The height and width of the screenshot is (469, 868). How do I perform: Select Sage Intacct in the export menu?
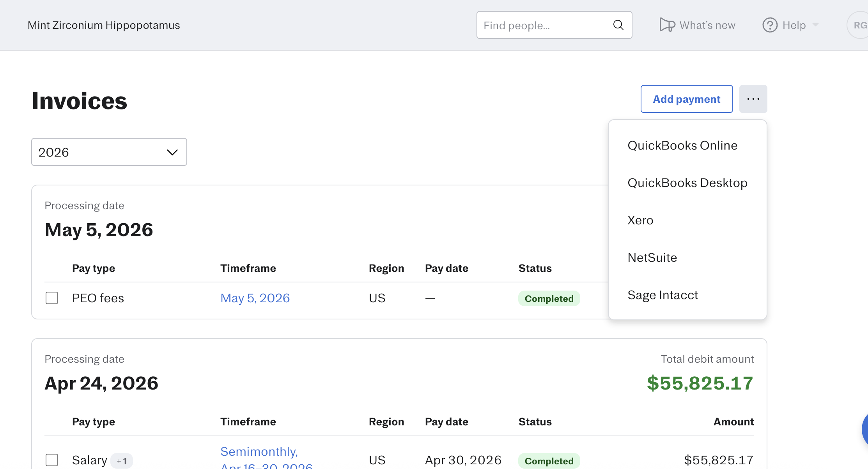tap(663, 295)
